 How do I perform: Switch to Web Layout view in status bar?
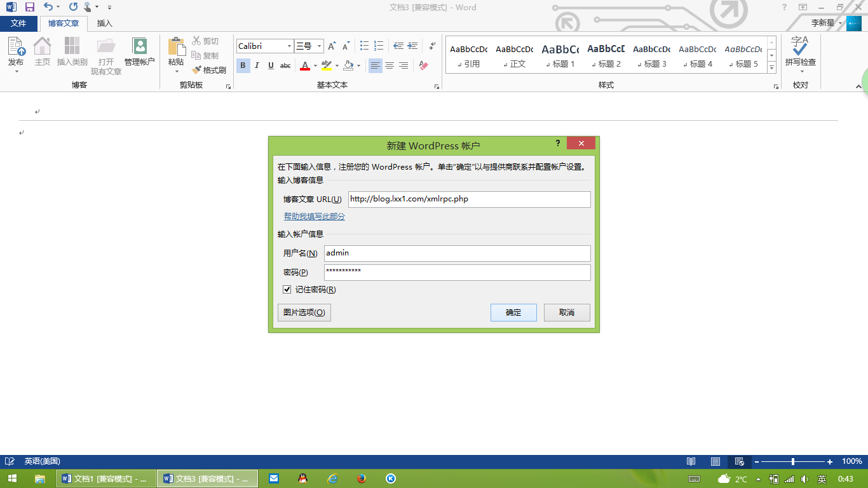[740, 461]
